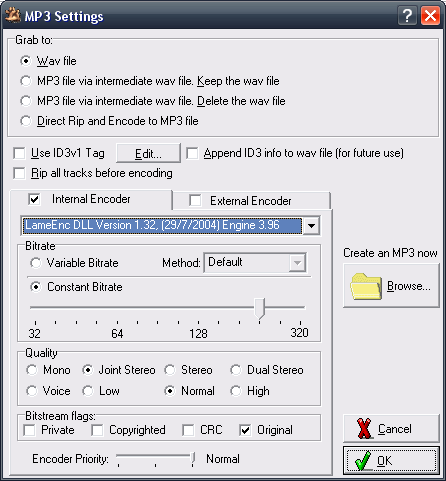Click the green checkmark OK icon
The width and height of the screenshot is (446, 481).
coord(362,461)
